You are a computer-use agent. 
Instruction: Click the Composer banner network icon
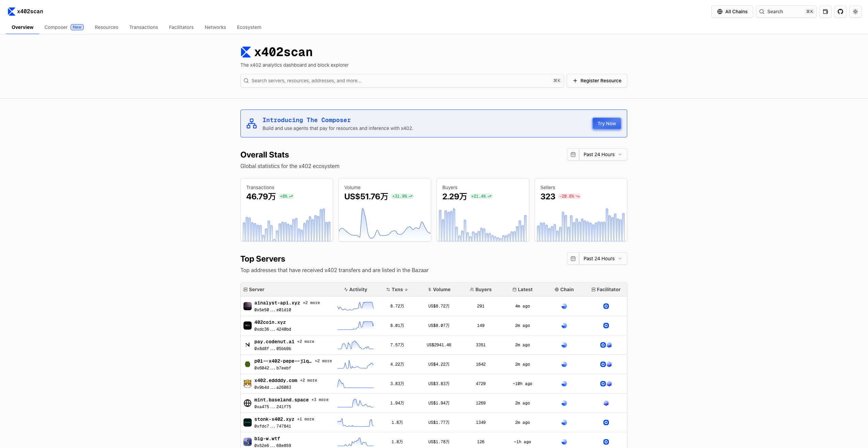251,123
